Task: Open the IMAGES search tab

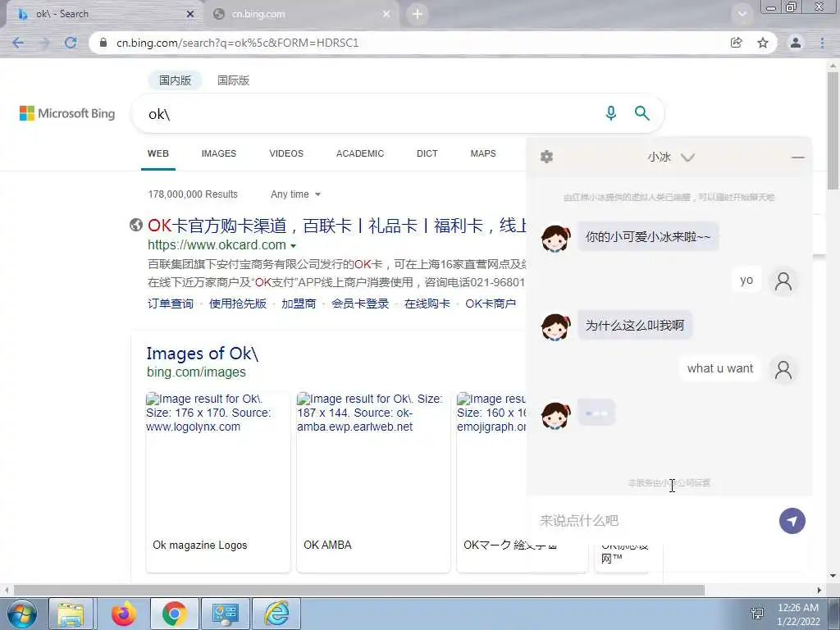Action: [218, 153]
